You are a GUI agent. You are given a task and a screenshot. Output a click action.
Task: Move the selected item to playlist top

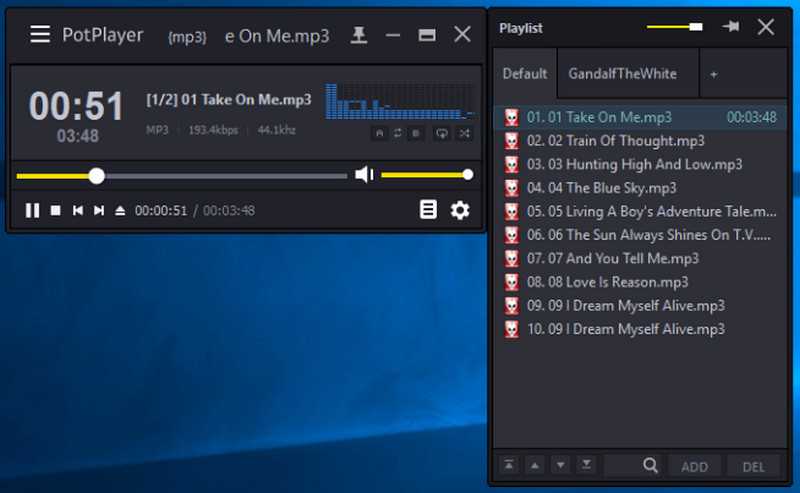click(510, 465)
